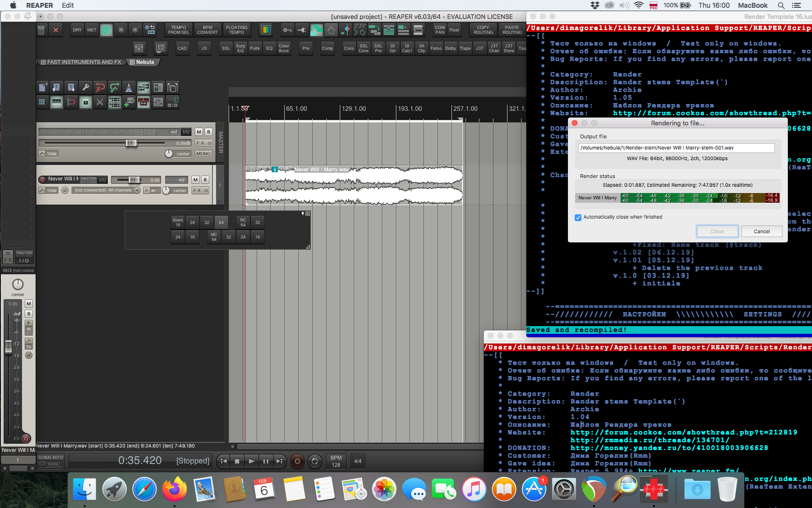Click the trash can icon in top toolbar
812x508 pixels.
point(42,30)
